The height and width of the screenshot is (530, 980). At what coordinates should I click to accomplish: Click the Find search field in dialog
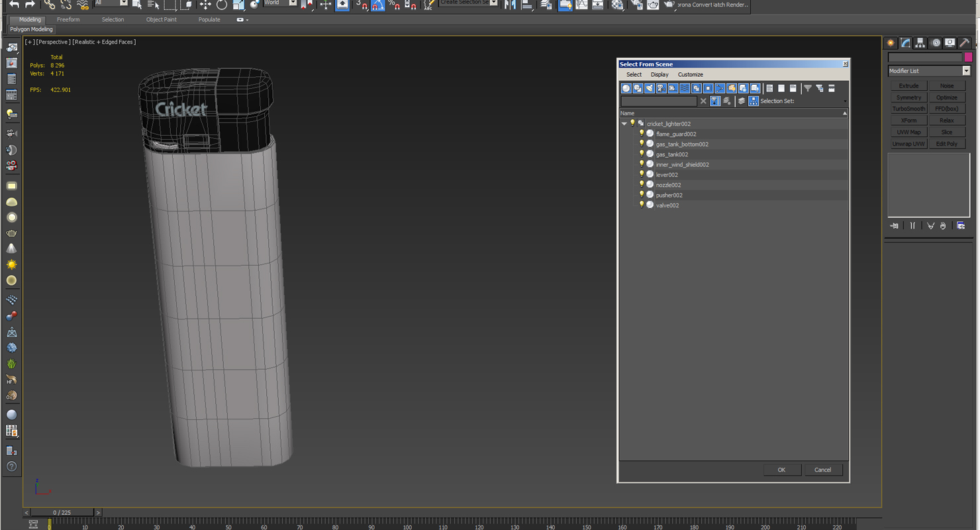click(x=659, y=101)
